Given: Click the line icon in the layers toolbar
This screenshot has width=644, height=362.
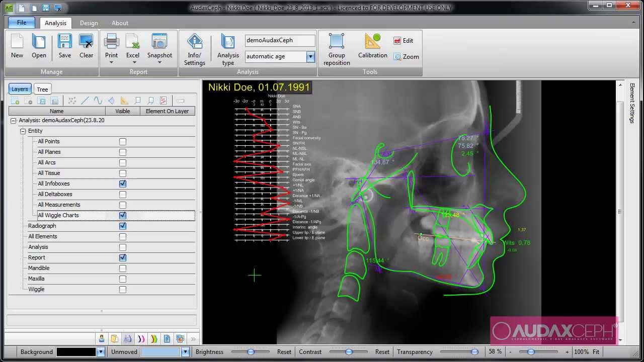Looking at the screenshot, I should (x=85, y=101).
